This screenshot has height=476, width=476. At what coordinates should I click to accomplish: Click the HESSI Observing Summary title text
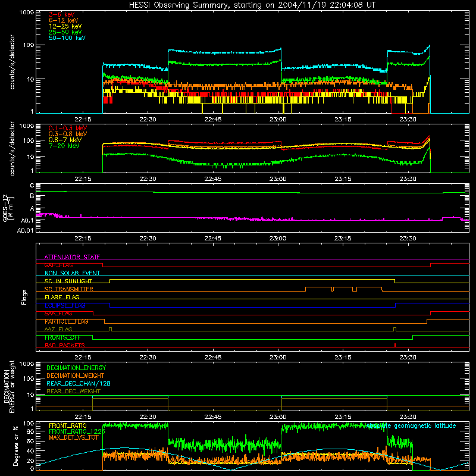pos(252,5)
